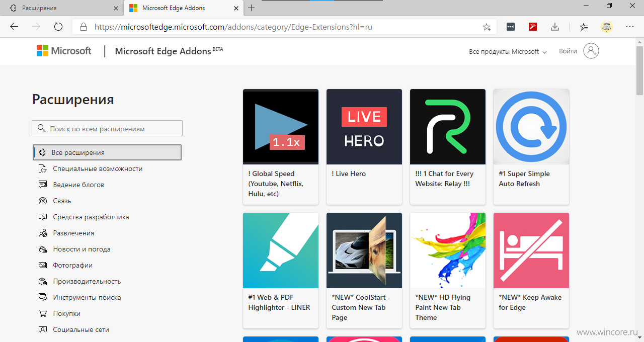Click the Microsoft Edge Addons title link
The image size is (644, 342).
[169, 51]
